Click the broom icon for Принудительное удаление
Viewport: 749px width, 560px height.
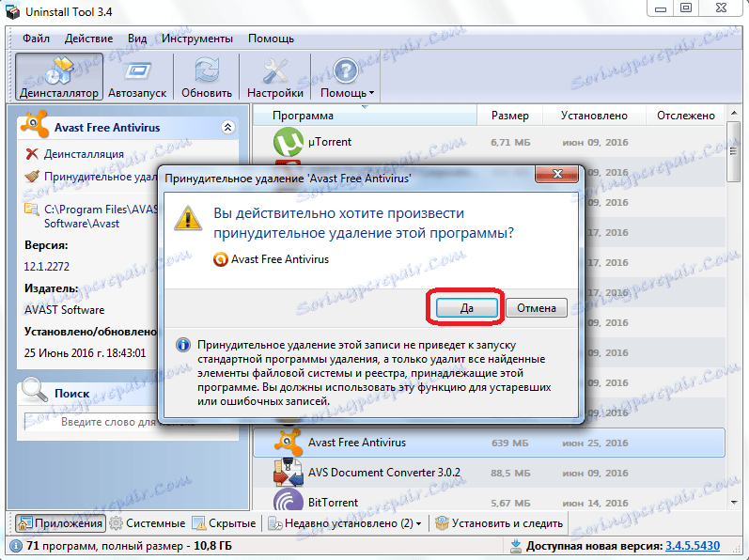[32, 176]
